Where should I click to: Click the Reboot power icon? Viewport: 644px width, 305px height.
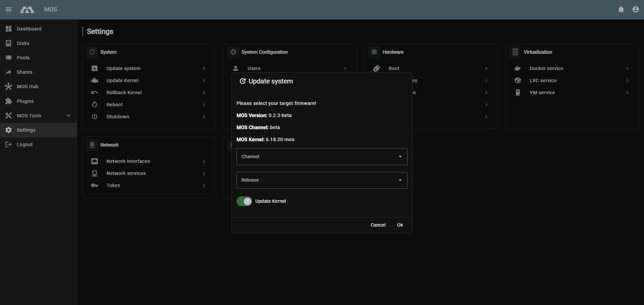(x=95, y=105)
